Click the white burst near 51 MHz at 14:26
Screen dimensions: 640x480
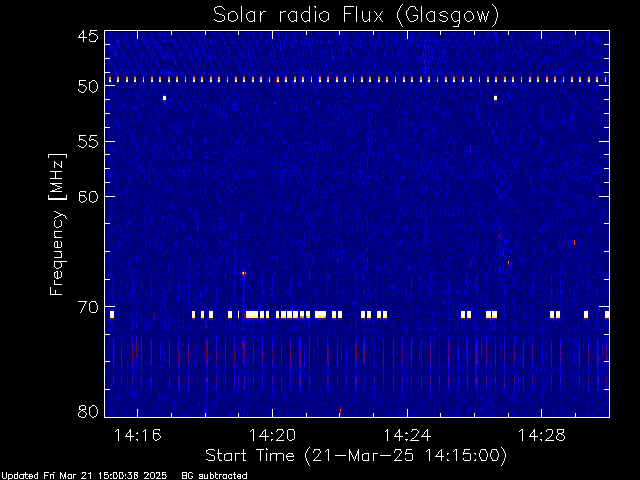point(496,98)
